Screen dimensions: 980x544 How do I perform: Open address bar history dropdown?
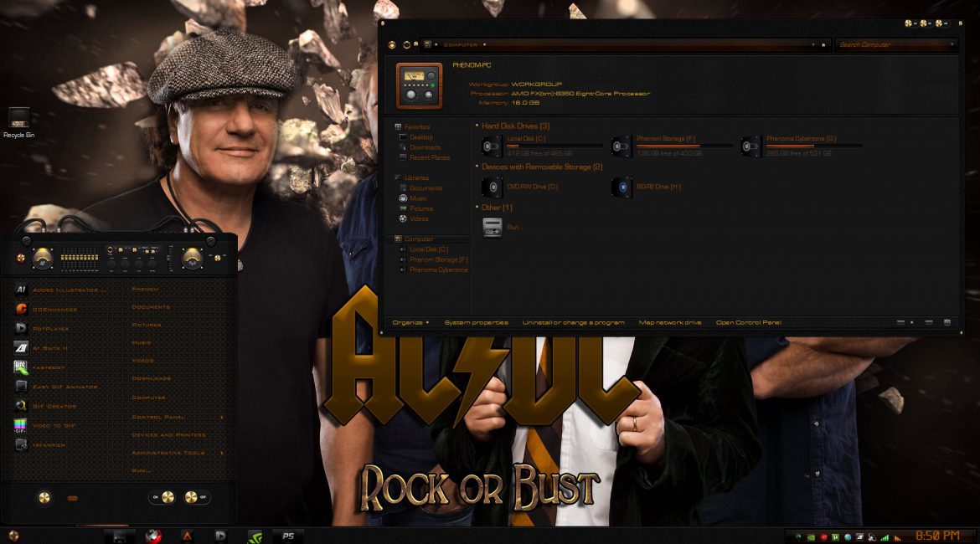813,45
